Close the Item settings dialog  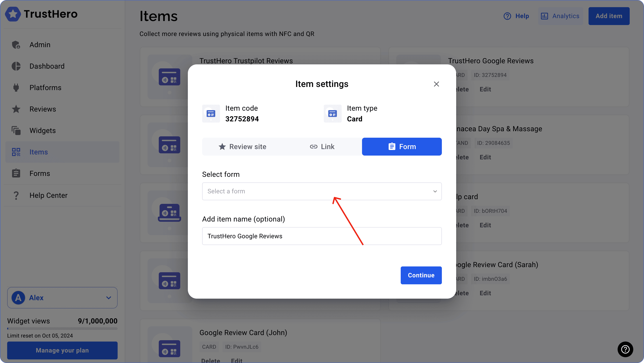pyautogui.click(x=436, y=84)
